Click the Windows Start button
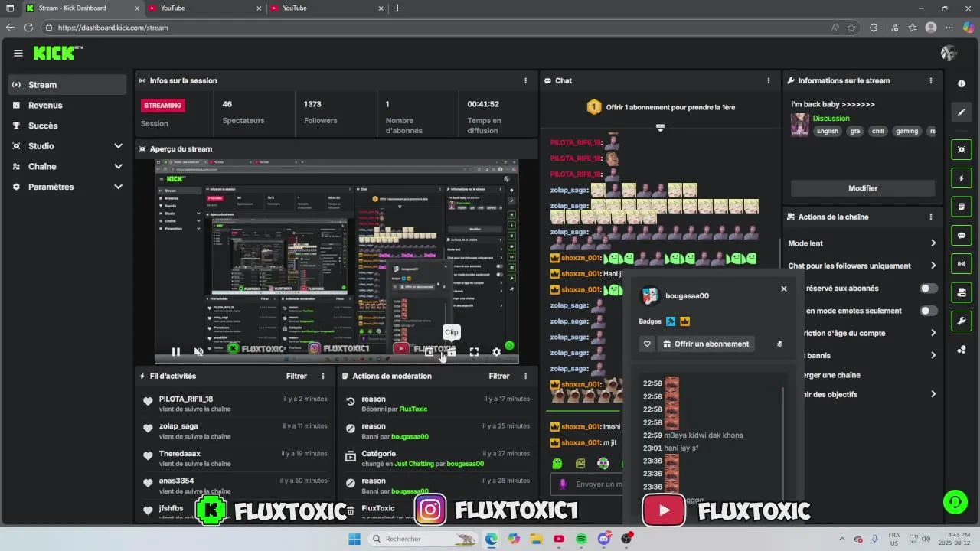The width and height of the screenshot is (980, 551). [354, 539]
